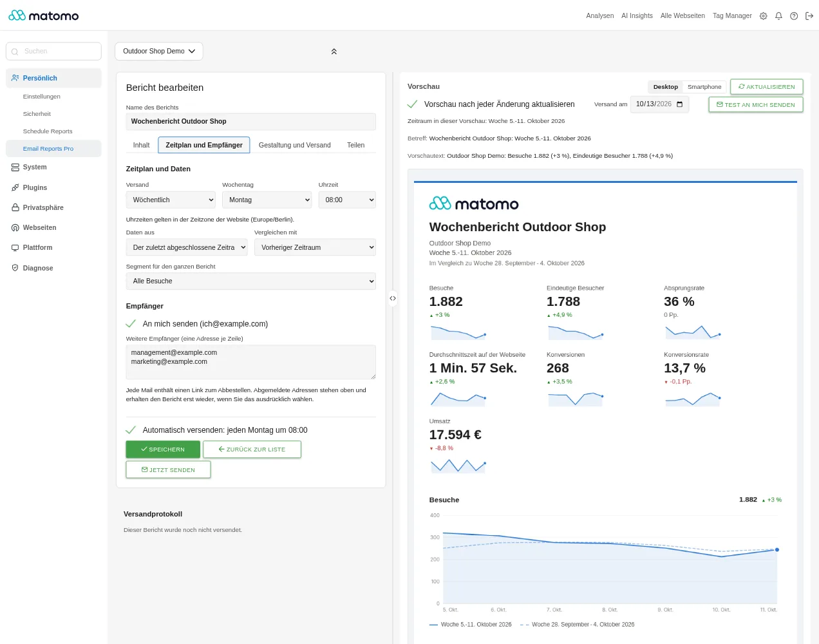The image size is (819, 644).
Task: Switch to the Inhalt tab
Action: pyautogui.click(x=141, y=145)
